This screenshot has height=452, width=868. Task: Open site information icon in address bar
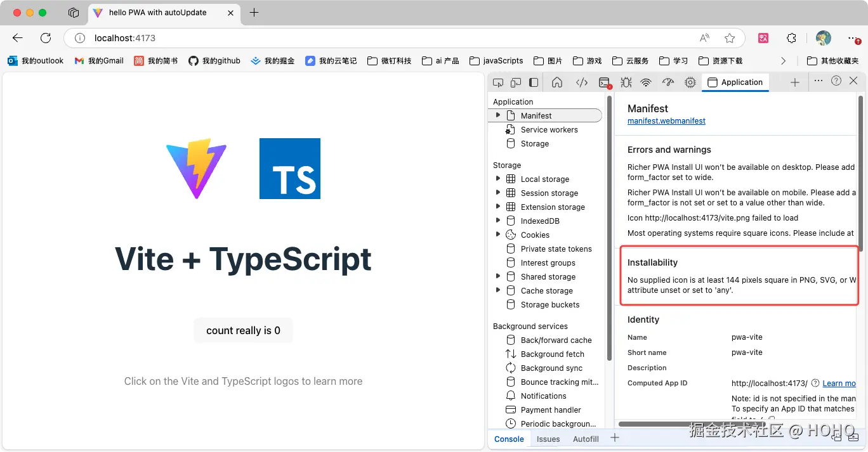[80, 38]
